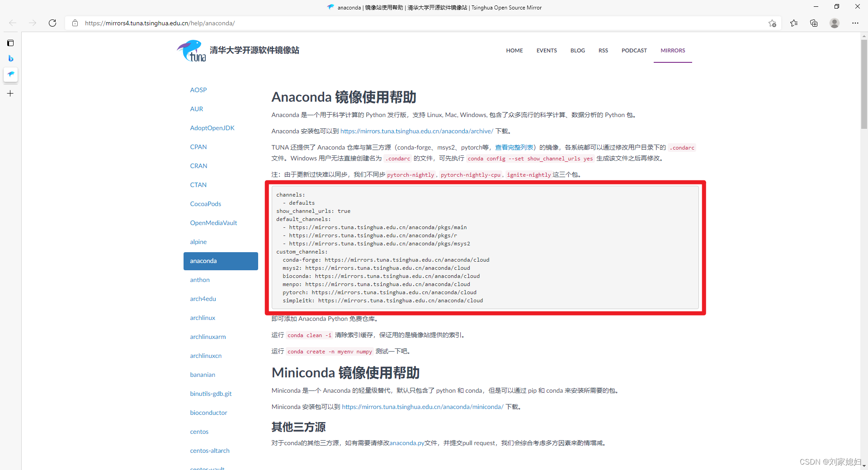Image resolution: width=868 pixels, height=470 pixels.
Task: Open the browser settings ellipsis menu
Action: pyautogui.click(x=855, y=23)
